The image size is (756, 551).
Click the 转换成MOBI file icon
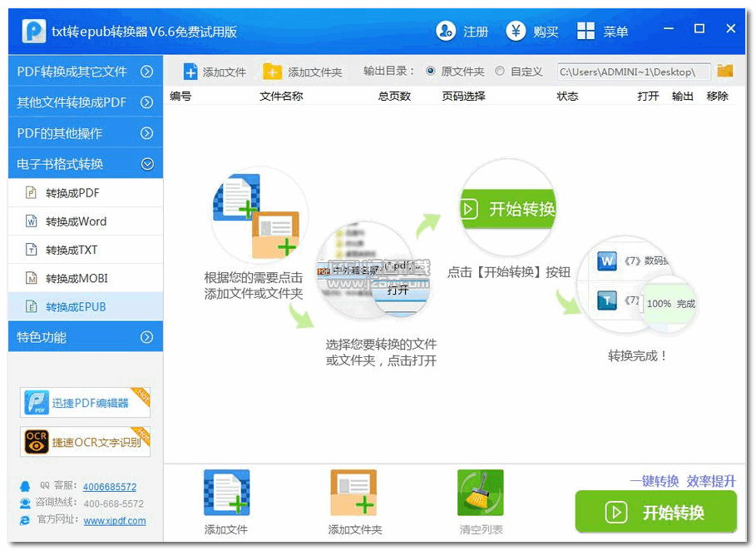[32, 278]
